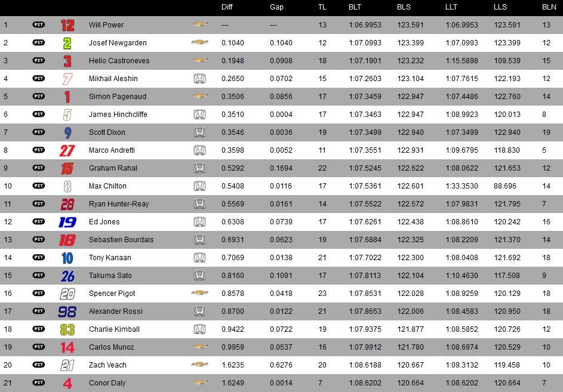Click the PIT badge beside Will Power

click(39, 24)
